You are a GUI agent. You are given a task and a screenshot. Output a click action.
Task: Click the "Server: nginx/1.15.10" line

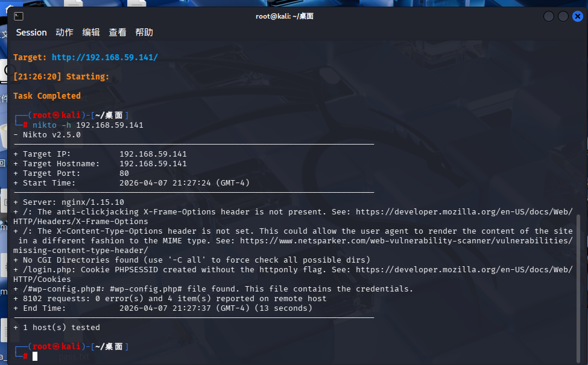(x=69, y=202)
